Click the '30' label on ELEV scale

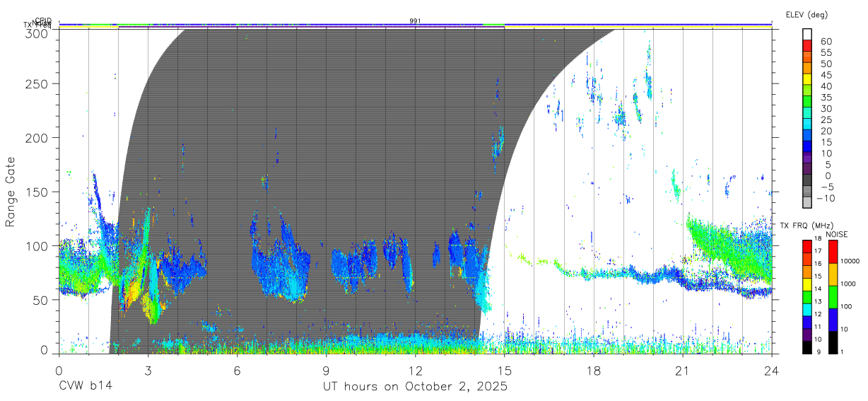click(826, 108)
